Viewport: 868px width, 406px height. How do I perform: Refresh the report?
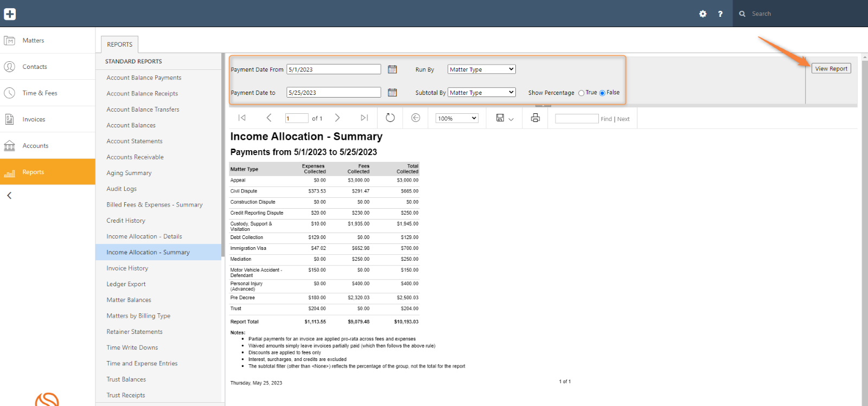pyautogui.click(x=390, y=118)
